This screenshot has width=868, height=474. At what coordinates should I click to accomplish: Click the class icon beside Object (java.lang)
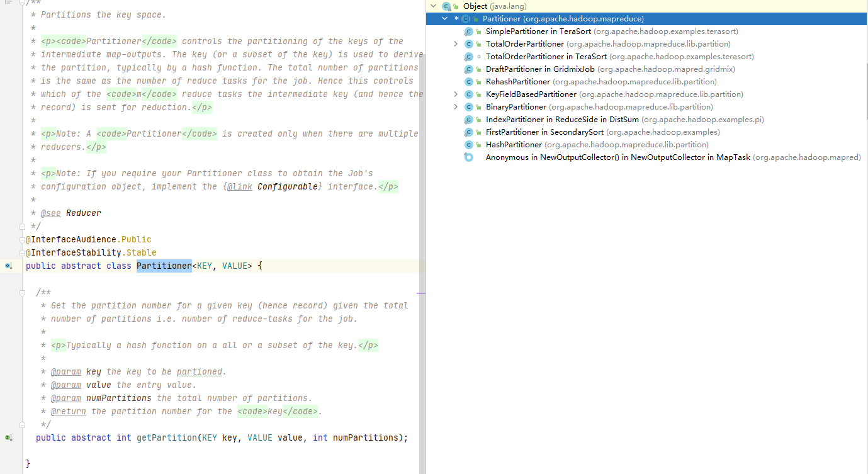446,6
